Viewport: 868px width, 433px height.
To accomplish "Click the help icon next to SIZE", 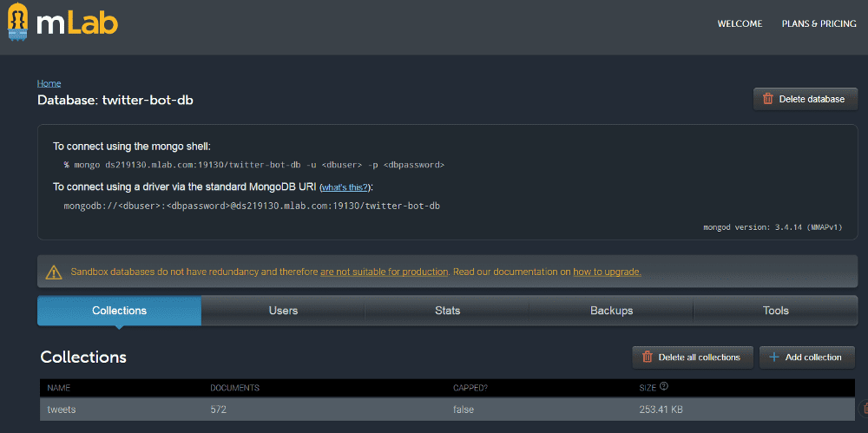I will point(664,386).
